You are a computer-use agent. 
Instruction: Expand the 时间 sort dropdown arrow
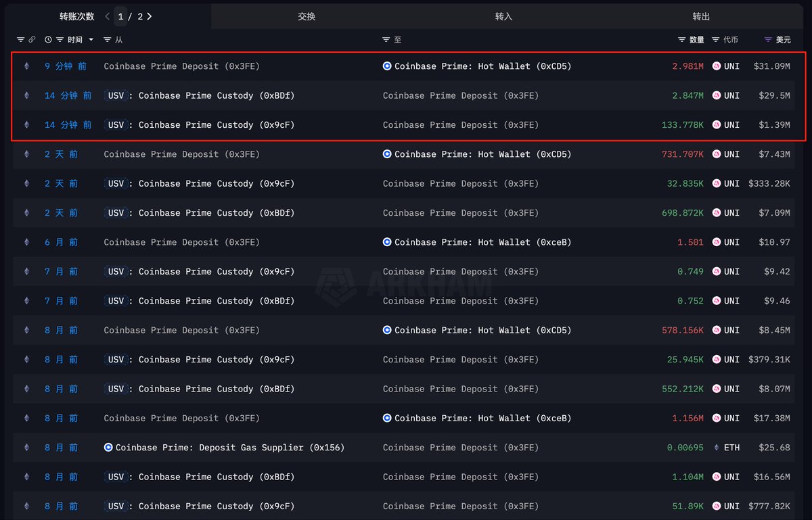pyautogui.click(x=91, y=40)
